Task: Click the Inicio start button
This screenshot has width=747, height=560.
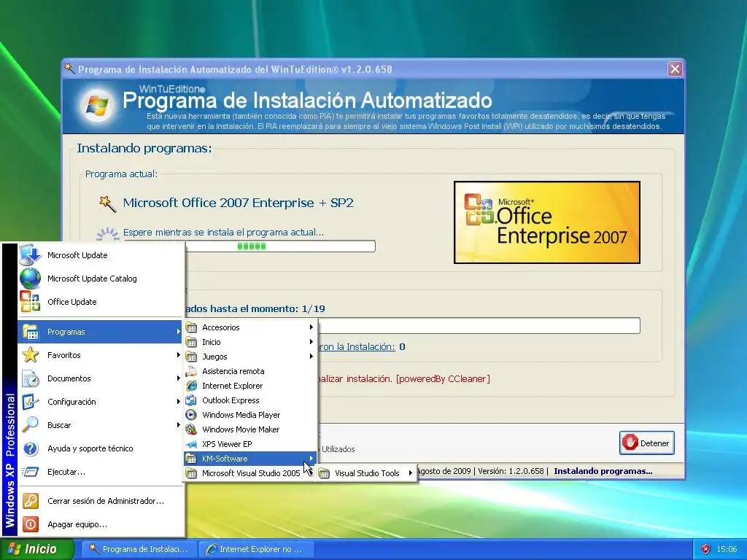Action: tap(37, 549)
